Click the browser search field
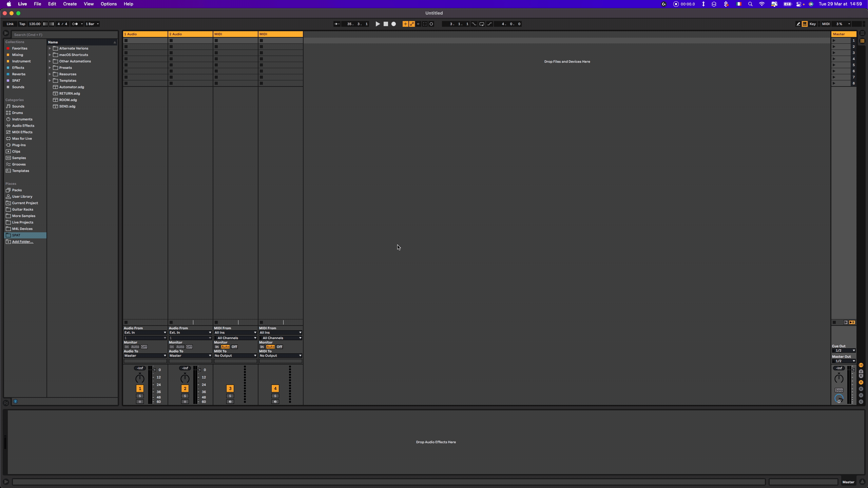Image resolution: width=868 pixels, height=488 pixels. [x=64, y=35]
